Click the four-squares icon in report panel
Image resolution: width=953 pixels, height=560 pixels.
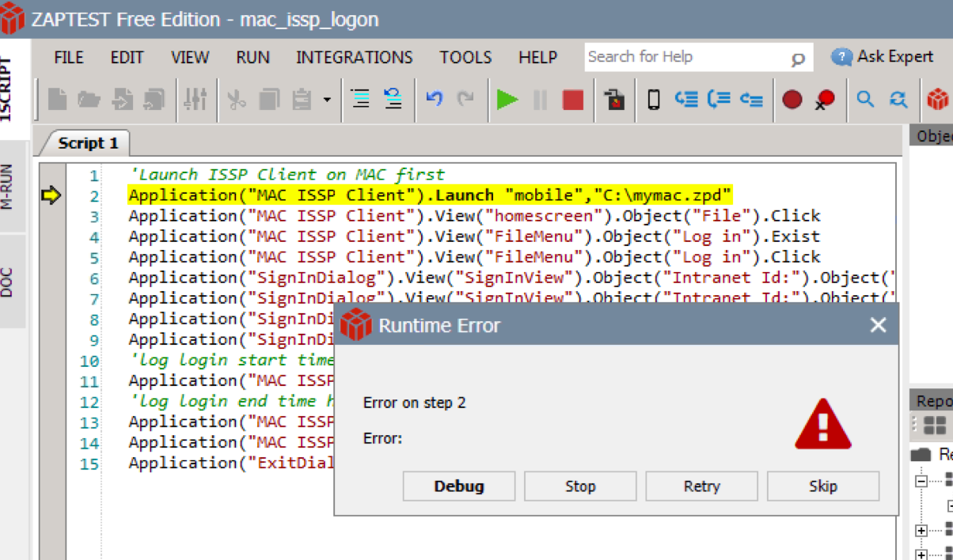[935, 426]
